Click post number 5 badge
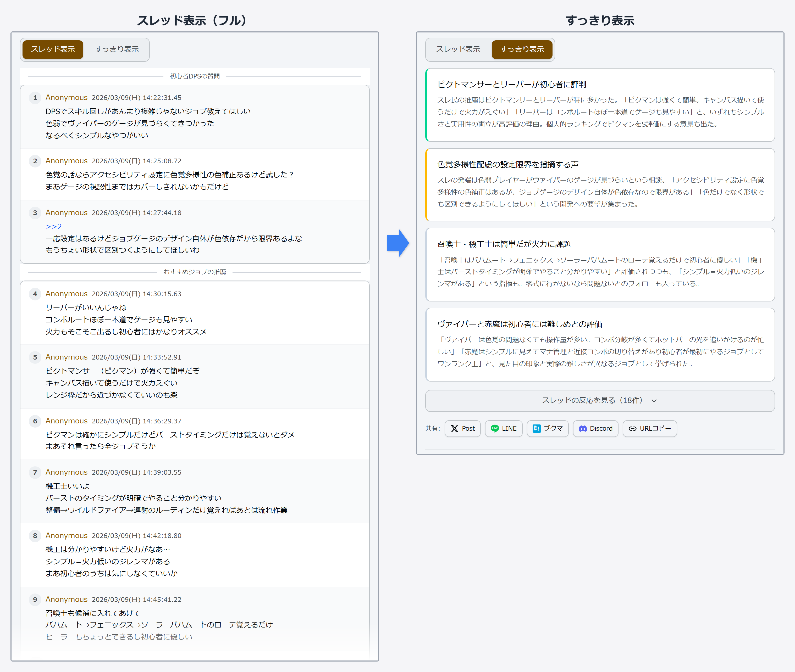Image resolution: width=795 pixels, height=672 pixels. tap(35, 357)
